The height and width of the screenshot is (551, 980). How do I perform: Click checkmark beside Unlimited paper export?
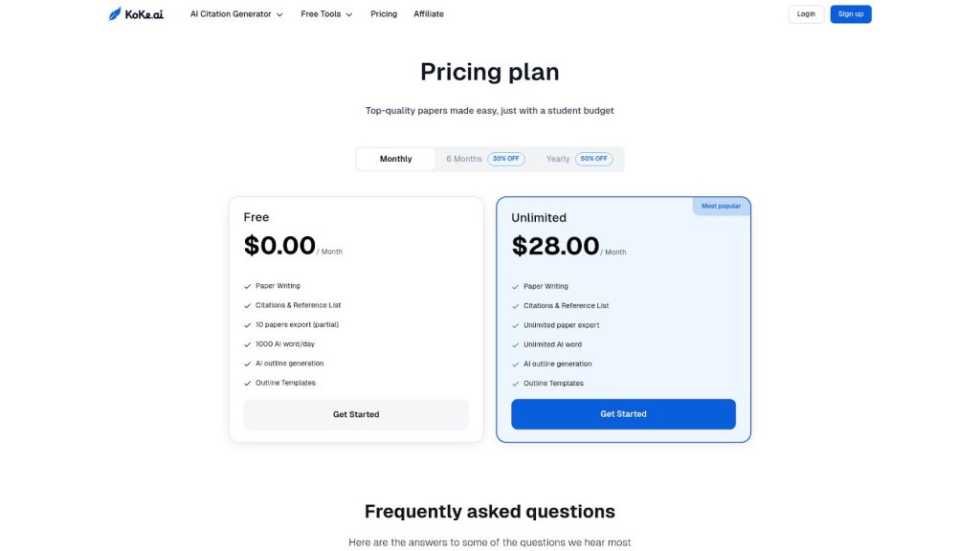point(516,325)
